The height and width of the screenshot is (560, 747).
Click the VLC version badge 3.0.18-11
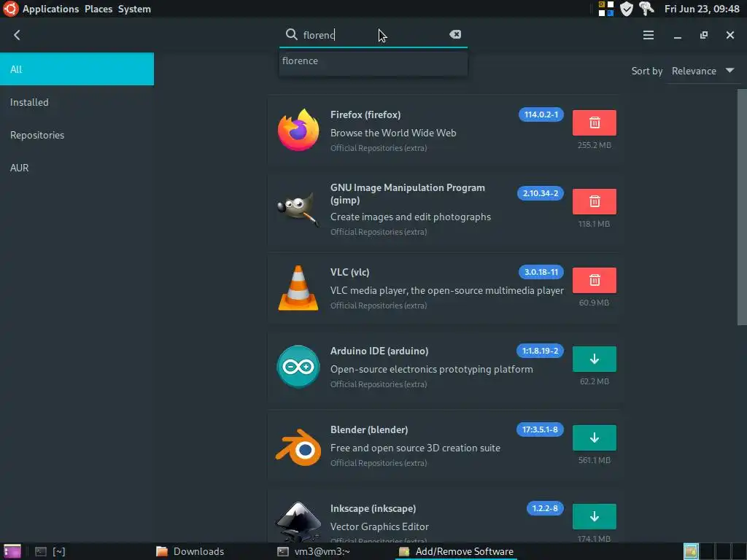point(541,272)
